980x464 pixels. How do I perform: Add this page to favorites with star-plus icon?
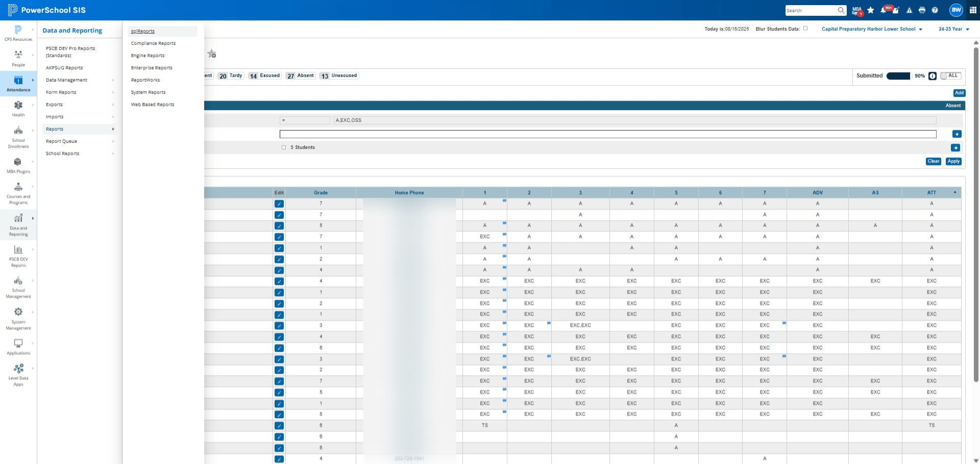coord(211,54)
